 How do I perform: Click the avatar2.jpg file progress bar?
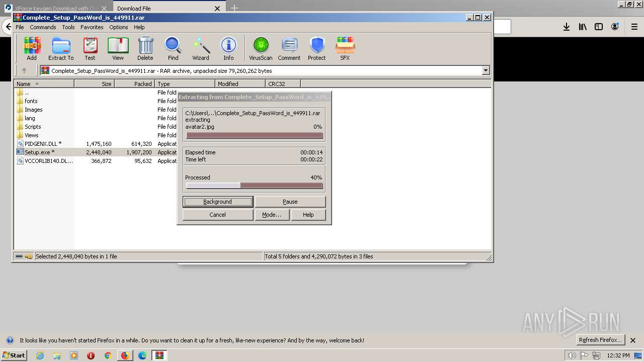click(254, 135)
